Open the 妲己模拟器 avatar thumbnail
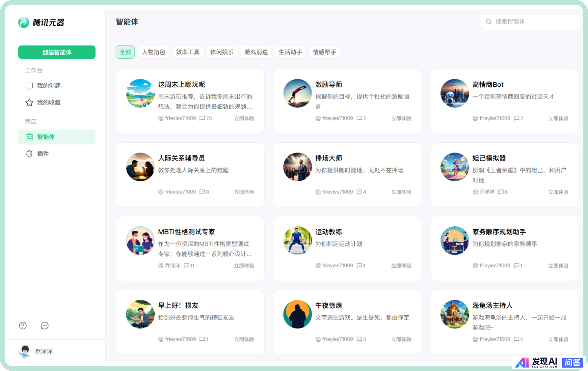This screenshot has height=371, width=588. [x=455, y=167]
